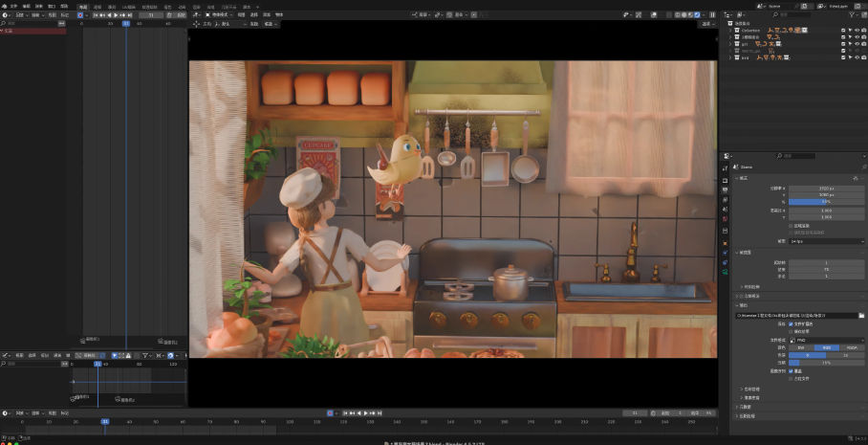Expand the bird collection in outliner

pyautogui.click(x=731, y=57)
